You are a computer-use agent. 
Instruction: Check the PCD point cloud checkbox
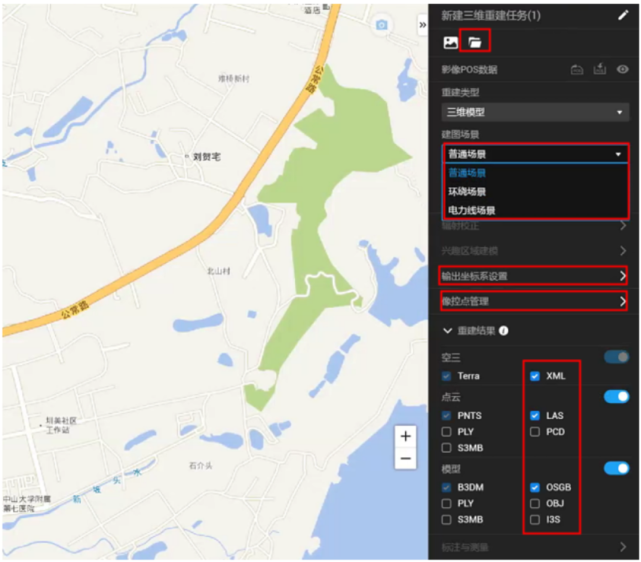point(535,432)
